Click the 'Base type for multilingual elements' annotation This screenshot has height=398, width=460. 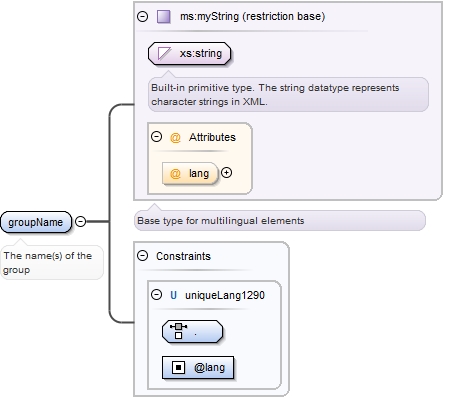tap(221, 221)
